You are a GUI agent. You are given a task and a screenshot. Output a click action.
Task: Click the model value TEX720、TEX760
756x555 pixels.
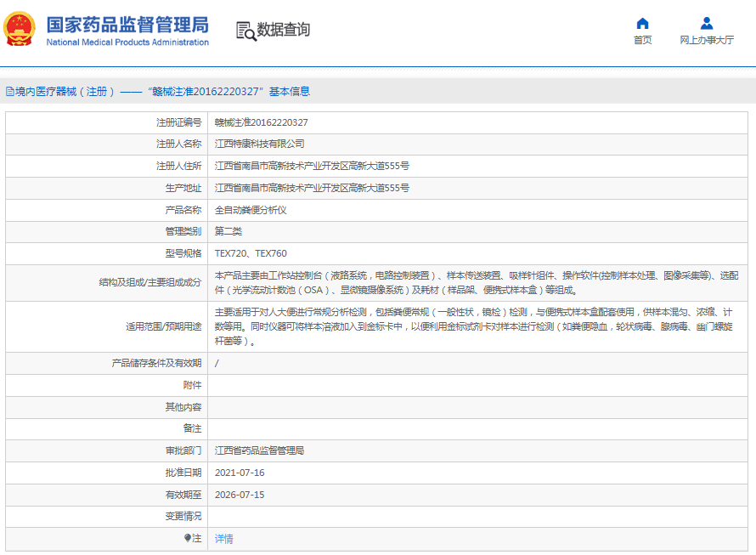pyautogui.click(x=251, y=253)
